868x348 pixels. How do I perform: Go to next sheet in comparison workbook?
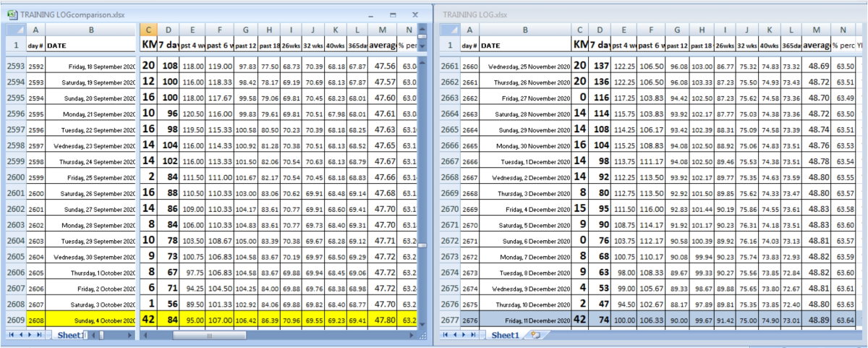tap(30, 335)
